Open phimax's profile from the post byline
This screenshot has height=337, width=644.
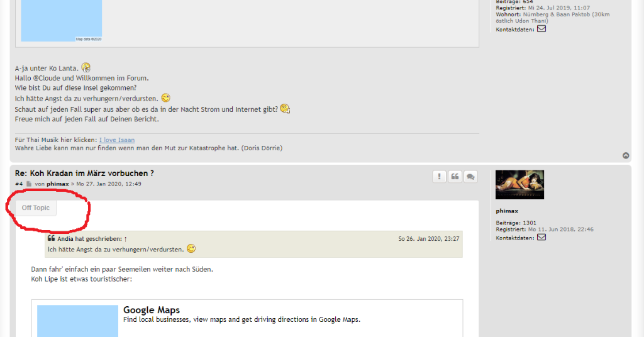pos(57,184)
